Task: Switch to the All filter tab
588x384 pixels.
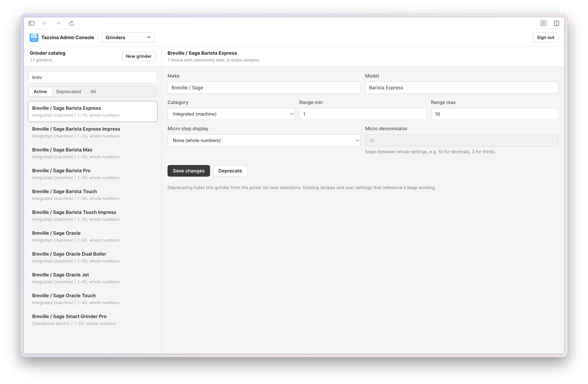Action: coord(93,91)
